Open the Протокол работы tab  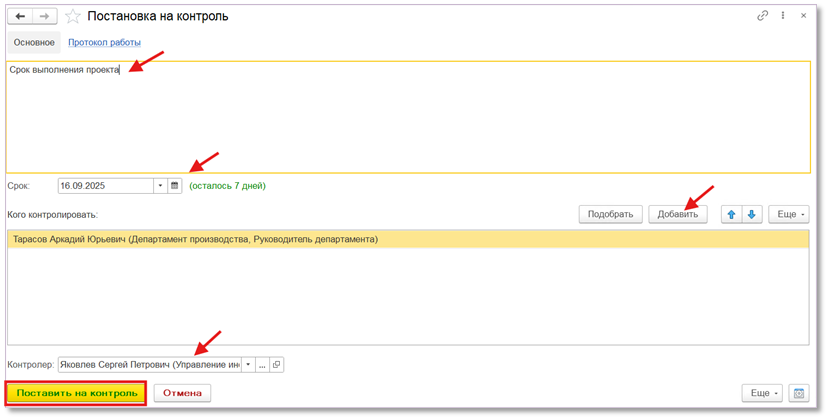(x=104, y=42)
